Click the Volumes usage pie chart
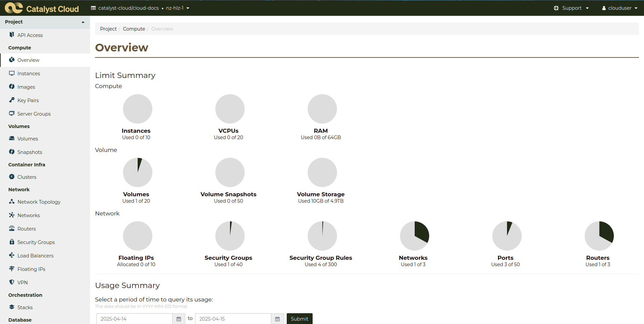The image size is (644, 324). click(x=137, y=172)
